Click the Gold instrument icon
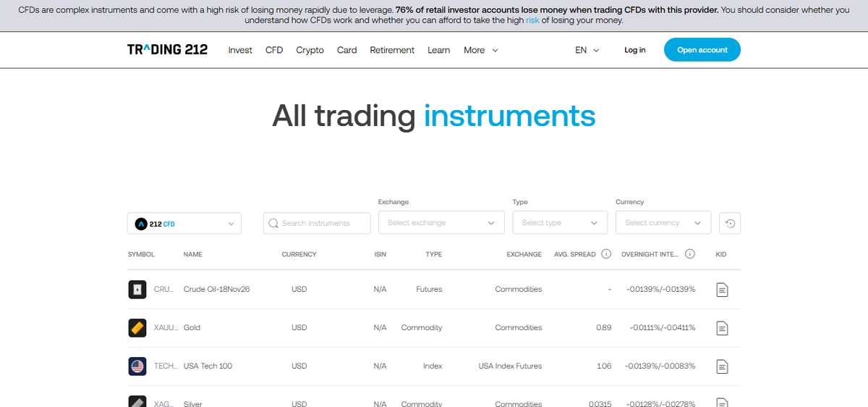Screen dimensions: 868x407 click(137, 328)
